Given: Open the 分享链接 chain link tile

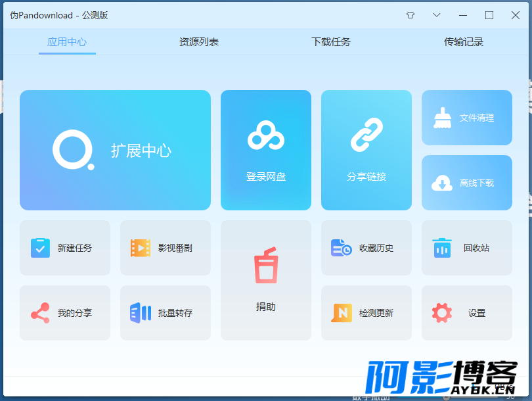Looking at the screenshot, I should click(366, 150).
